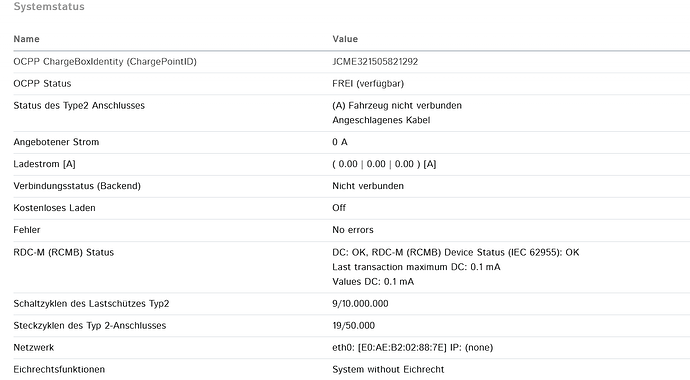
Task: Click the ChargePointID value JCME321505821292
Action: click(375, 62)
